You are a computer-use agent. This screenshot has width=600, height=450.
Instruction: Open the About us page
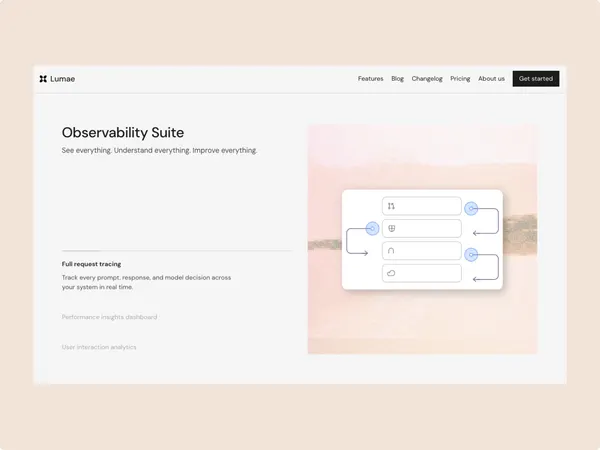click(491, 78)
